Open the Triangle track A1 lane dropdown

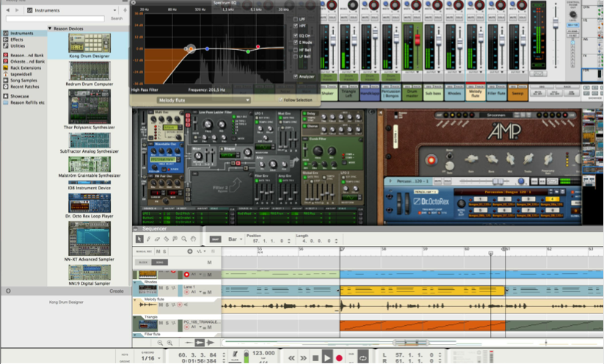[x=200, y=327]
